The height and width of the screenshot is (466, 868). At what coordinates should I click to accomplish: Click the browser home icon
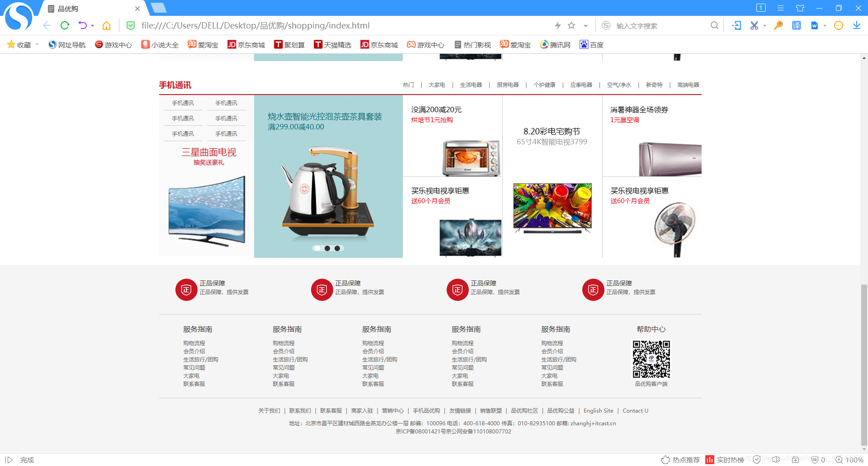point(107,25)
